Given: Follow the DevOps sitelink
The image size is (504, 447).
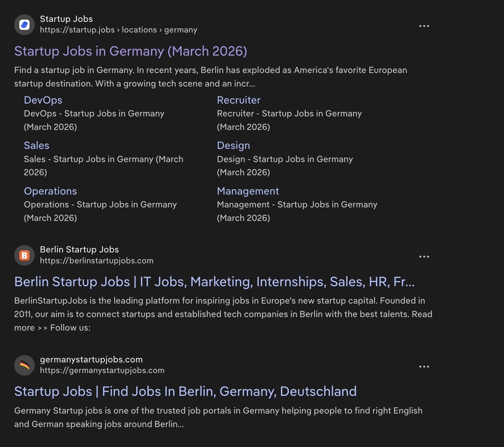Looking at the screenshot, I should (x=43, y=100).
